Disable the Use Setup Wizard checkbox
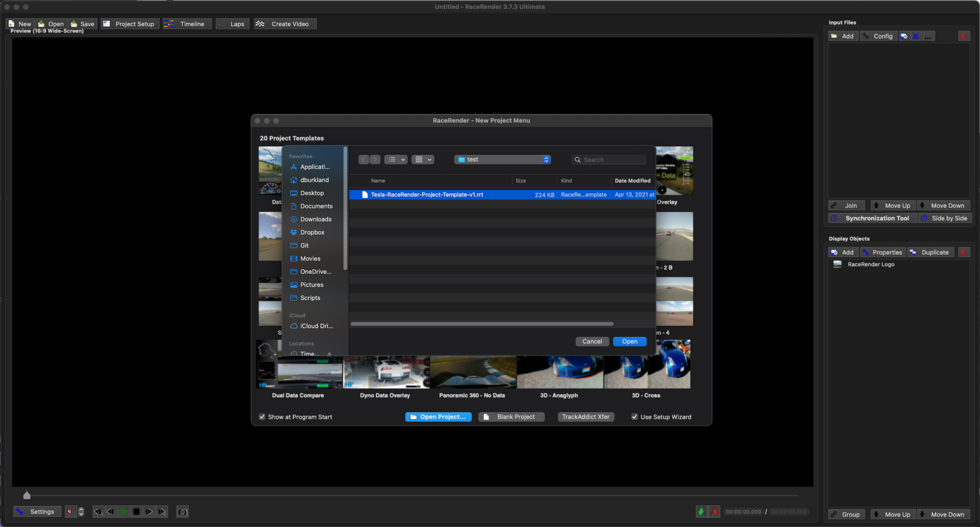 point(634,416)
